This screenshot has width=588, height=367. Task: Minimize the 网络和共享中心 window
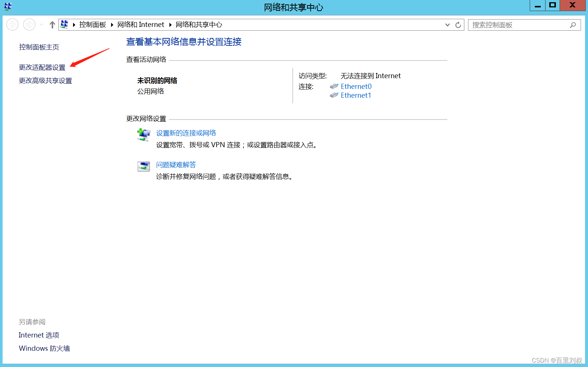click(x=537, y=6)
